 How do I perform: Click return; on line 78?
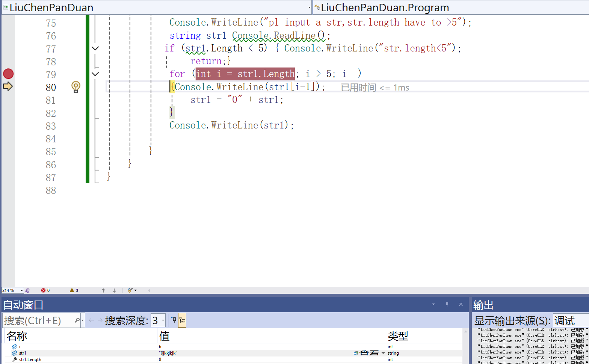point(208,61)
